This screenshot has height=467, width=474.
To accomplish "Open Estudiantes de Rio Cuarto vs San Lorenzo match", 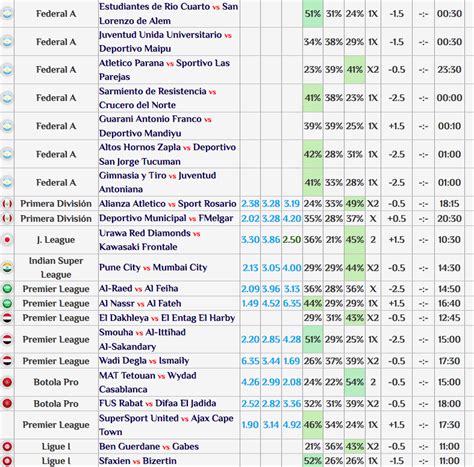I will click(x=169, y=14).
